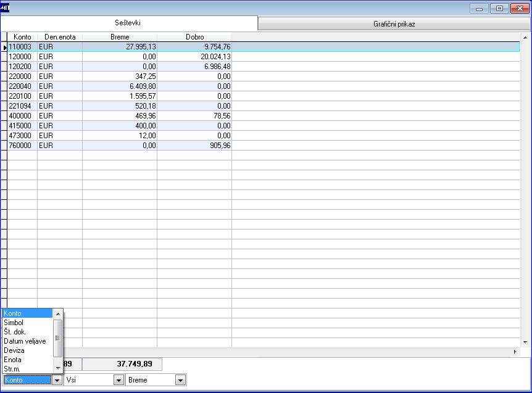Click the Konto column header
The image size is (532, 393).
click(x=22, y=36)
